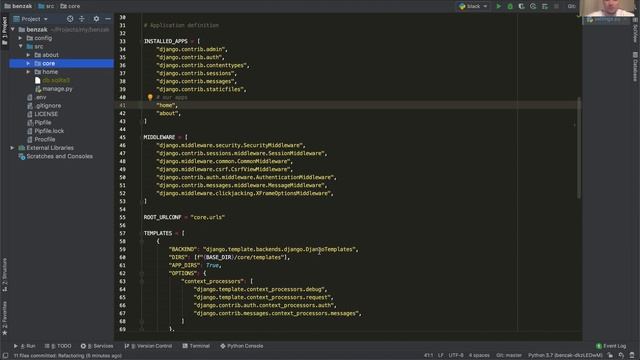Open the Event Log
This screenshot has height=360, width=640.
coord(611,346)
